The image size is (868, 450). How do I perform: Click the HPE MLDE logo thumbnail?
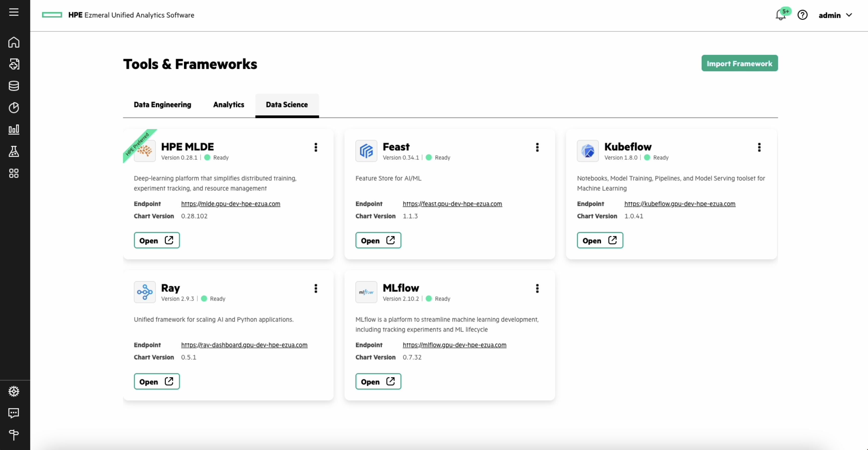pyautogui.click(x=145, y=151)
